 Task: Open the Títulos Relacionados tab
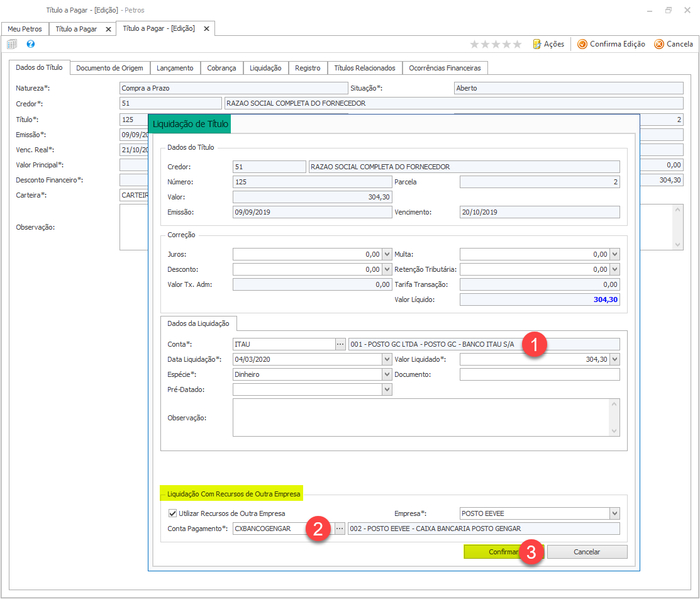pos(365,68)
